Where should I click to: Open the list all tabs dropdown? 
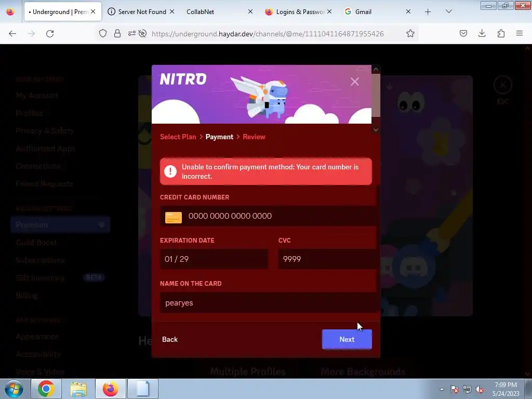pyautogui.click(x=448, y=11)
